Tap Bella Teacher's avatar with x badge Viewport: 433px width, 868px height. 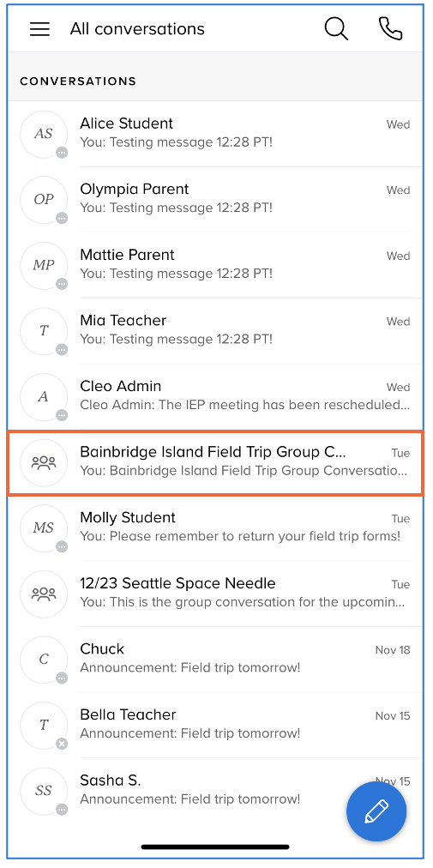pos(44,725)
